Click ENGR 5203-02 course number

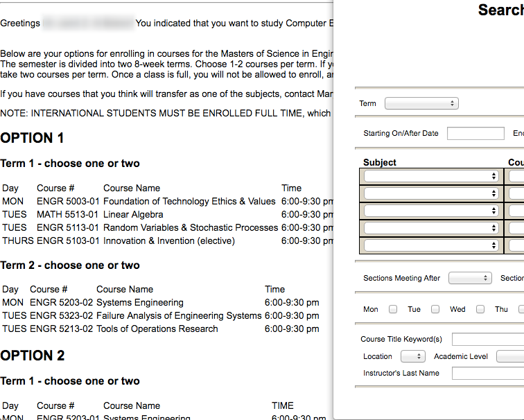point(61,302)
